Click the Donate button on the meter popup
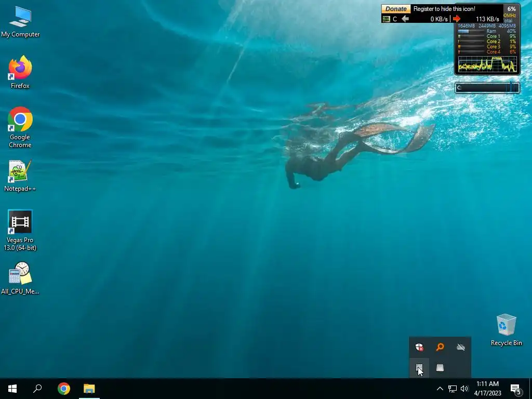Image resolution: width=532 pixels, height=399 pixels. coord(396,9)
